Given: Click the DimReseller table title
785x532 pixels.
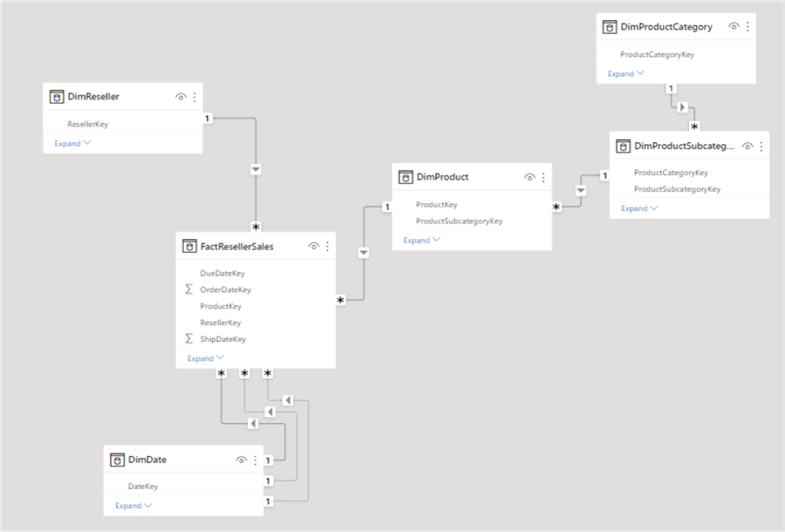Looking at the screenshot, I should 93,97.
